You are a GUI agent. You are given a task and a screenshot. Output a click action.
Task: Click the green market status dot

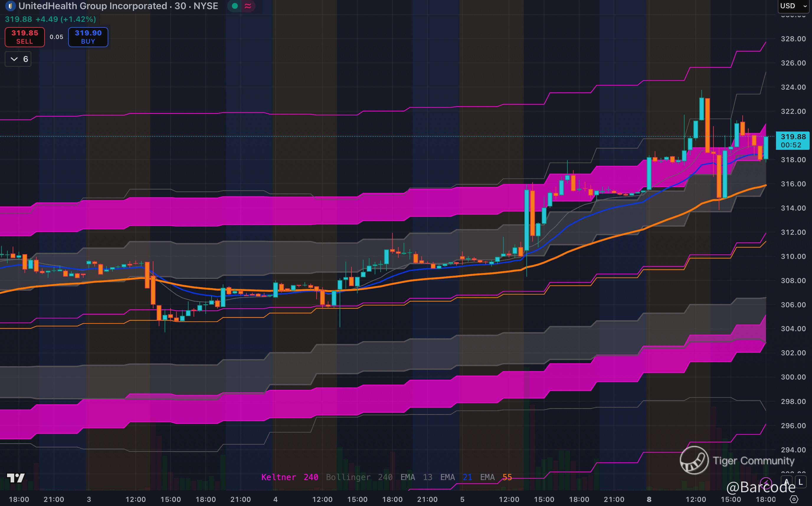pyautogui.click(x=235, y=6)
